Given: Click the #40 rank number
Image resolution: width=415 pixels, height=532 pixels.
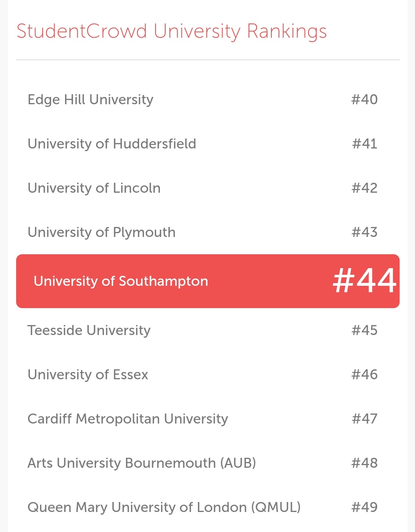Looking at the screenshot, I should [x=364, y=100].
